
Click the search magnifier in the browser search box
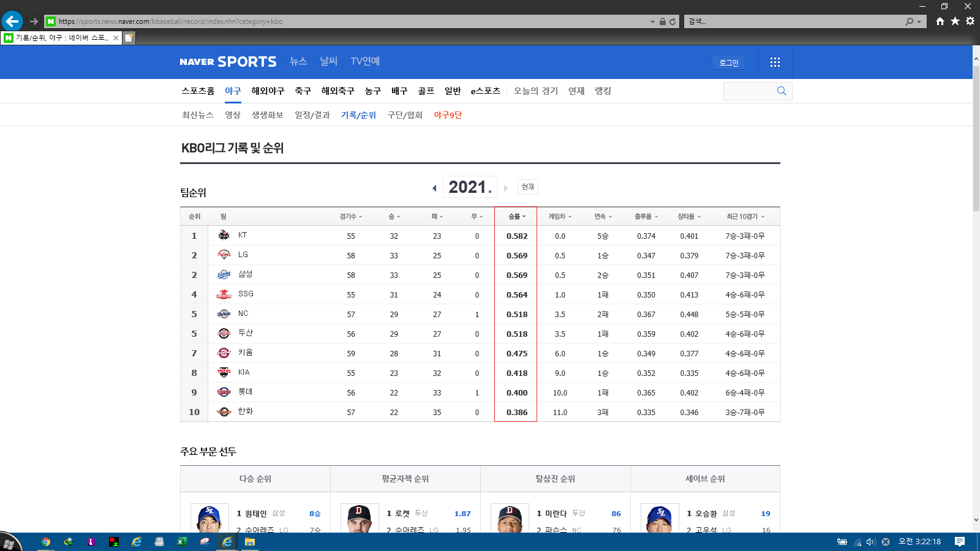coord(910,21)
